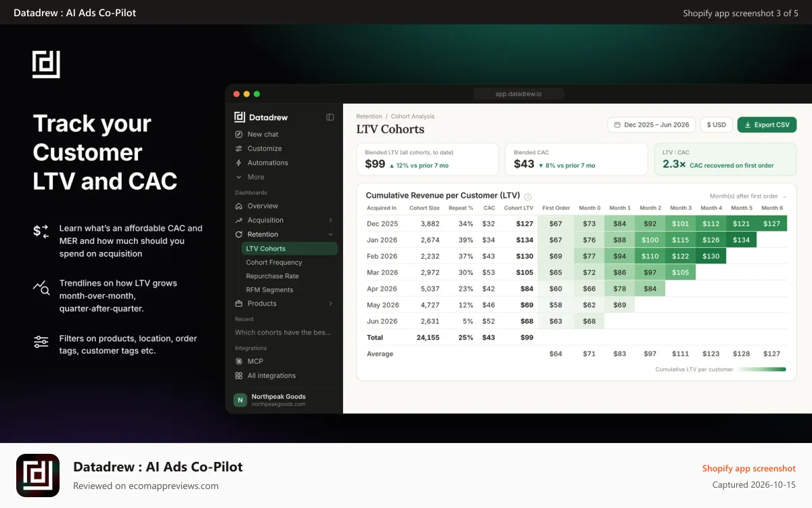Click the LTV : CAC 2.3× card
Viewport: 812px width, 508px height.
(x=725, y=159)
